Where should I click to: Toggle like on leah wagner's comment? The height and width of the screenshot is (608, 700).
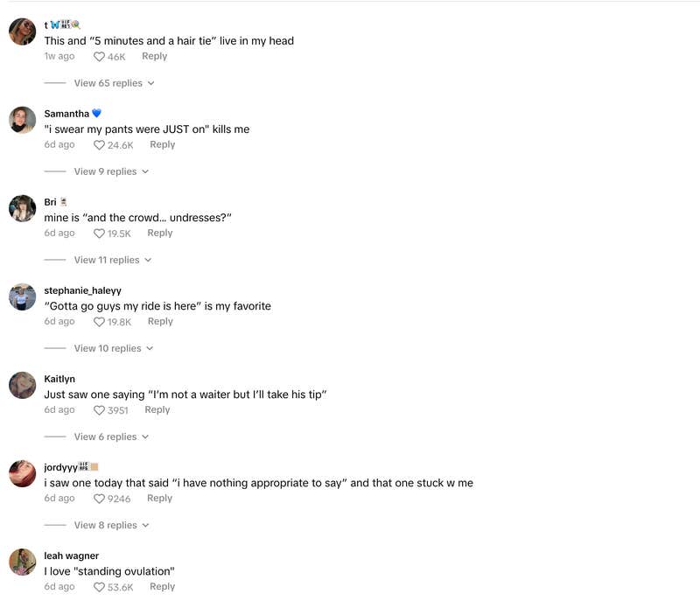(x=99, y=586)
